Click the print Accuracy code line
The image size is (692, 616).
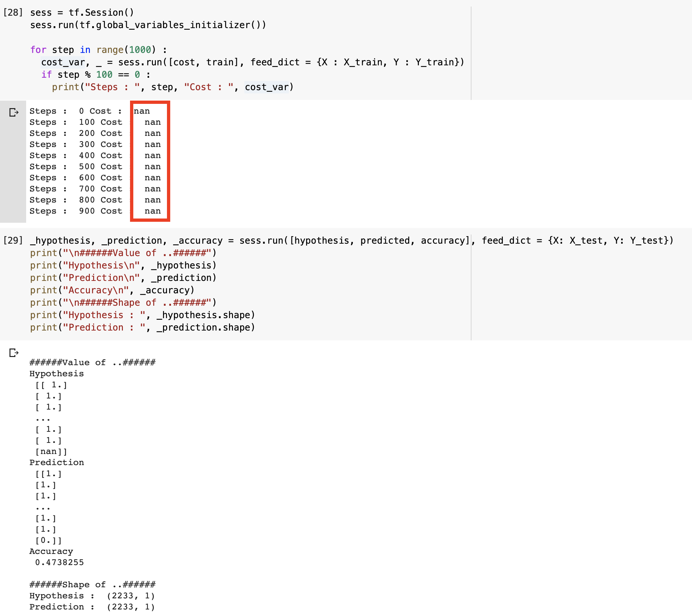[x=112, y=290]
